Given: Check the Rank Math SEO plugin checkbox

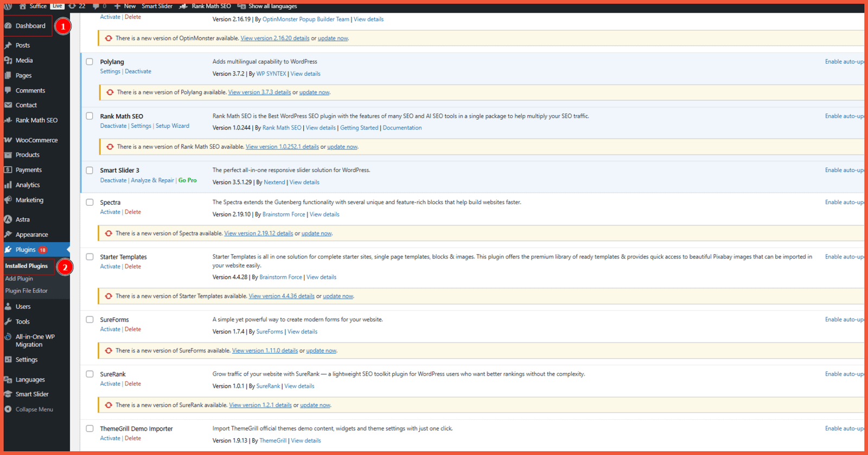Looking at the screenshot, I should 90,116.
